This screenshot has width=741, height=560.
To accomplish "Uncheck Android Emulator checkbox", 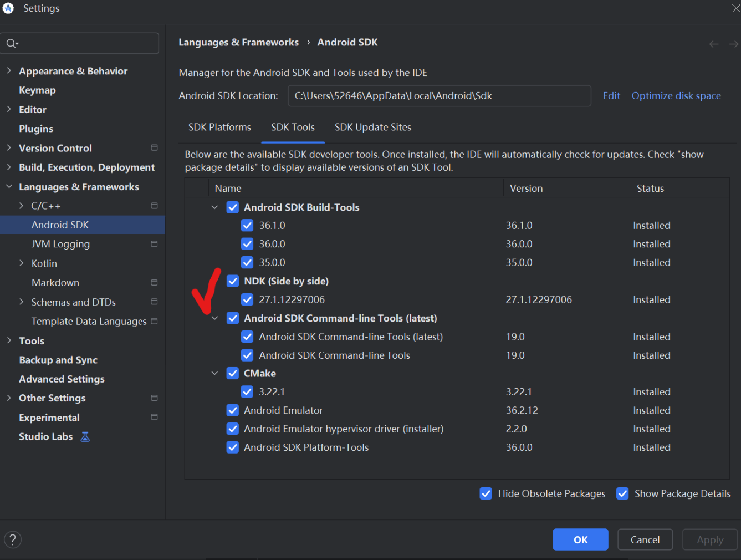I will pos(233,410).
